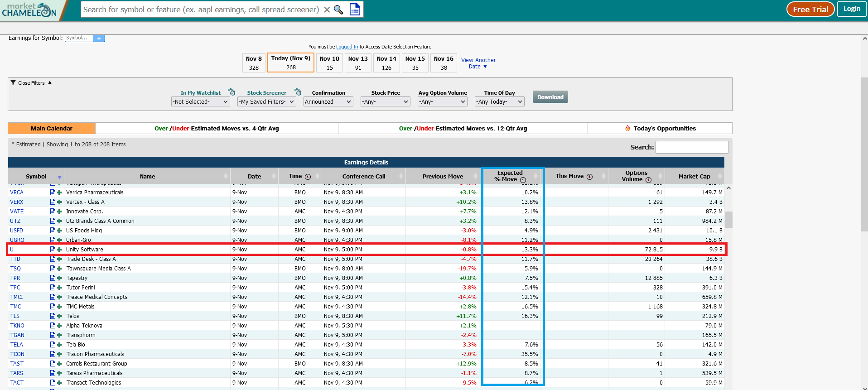Select the Nov 8 date tab
The image size is (868, 390).
pyautogui.click(x=254, y=63)
